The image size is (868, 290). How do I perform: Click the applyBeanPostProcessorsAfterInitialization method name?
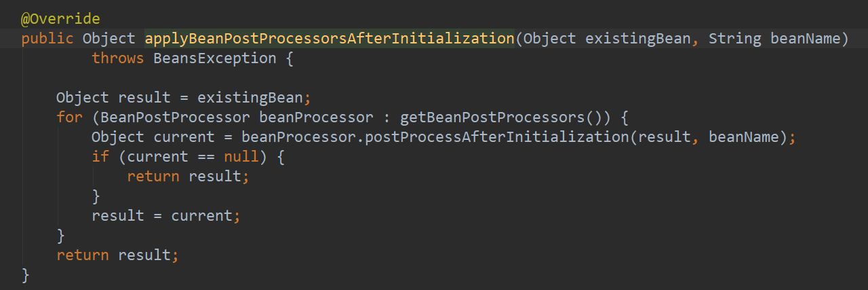coord(330,39)
